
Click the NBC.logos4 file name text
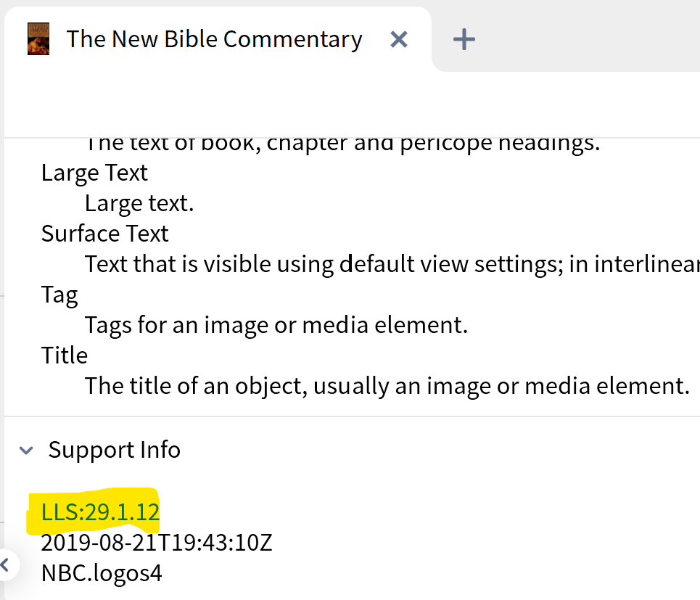(102, 573)
